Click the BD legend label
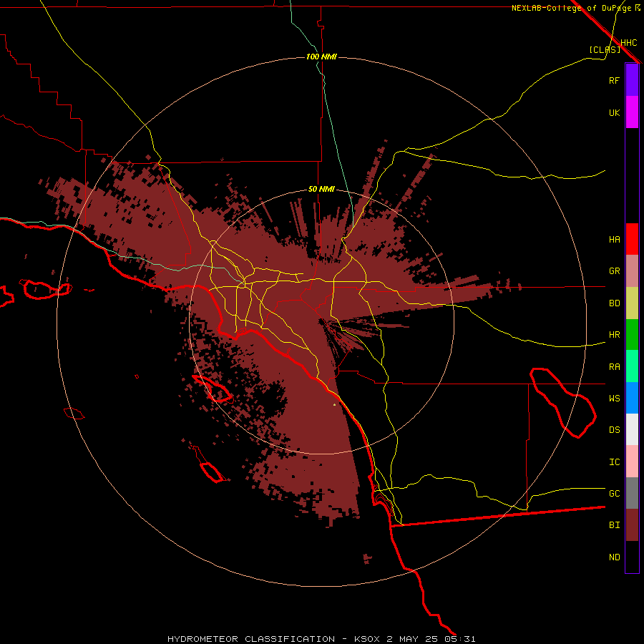644x644 pixels. coord(614,303)
